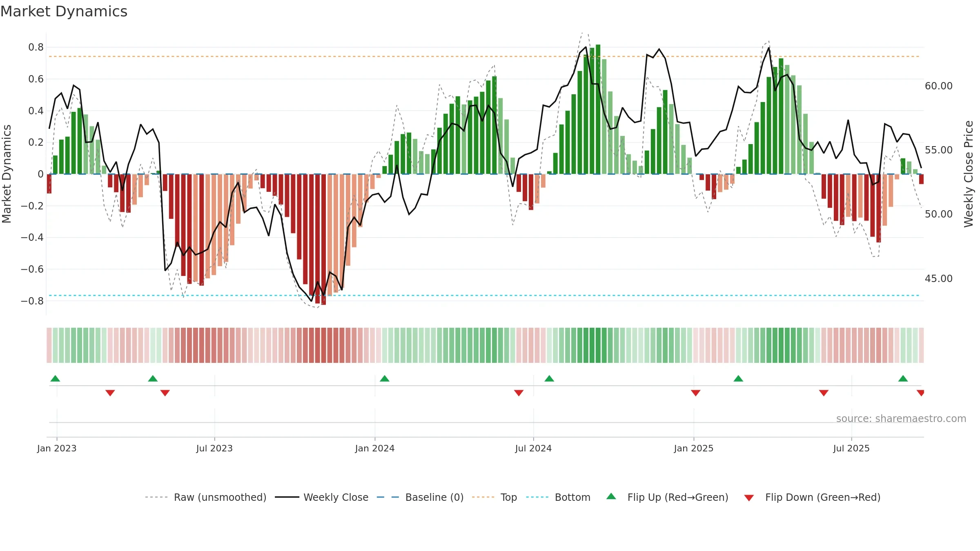Click the source: sharemaestro.com label
Image resolution: width=980 pixels, height=551 pixels.
[x=901, y=418]
